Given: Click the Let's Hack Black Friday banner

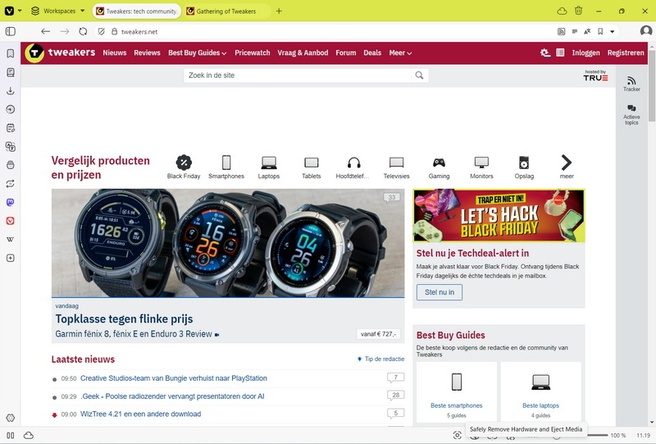Looking at the screenshot, I should tap(499, 216).
